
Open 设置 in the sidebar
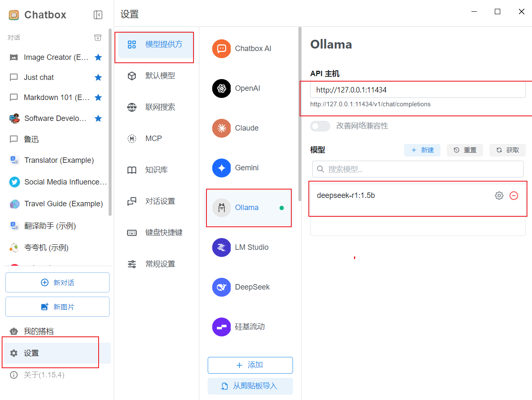tap(57, 353)
